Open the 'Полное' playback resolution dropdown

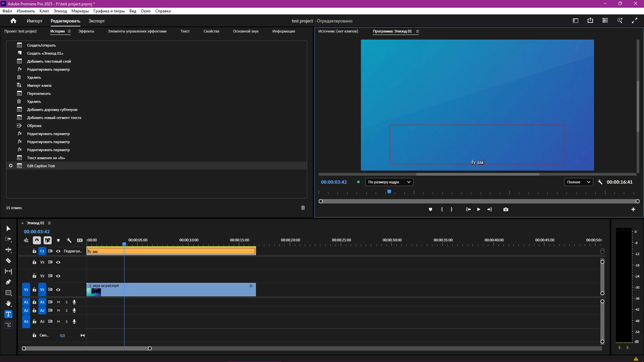point(578,182)
